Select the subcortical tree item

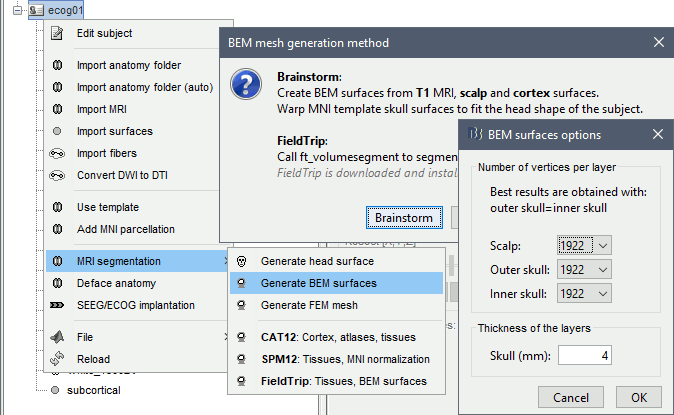point(93,390)
